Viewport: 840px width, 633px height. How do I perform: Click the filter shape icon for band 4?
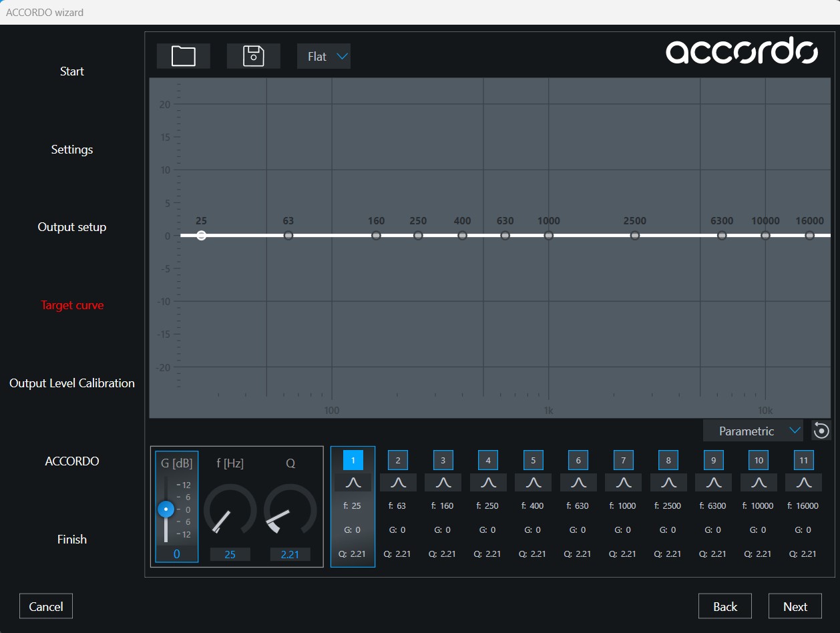point(488,482)
